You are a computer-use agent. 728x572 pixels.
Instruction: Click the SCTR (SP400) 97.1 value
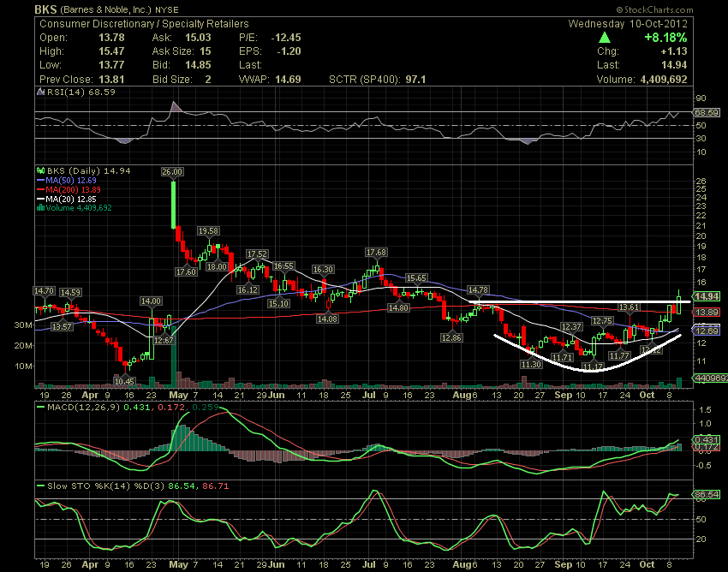pos(415,80)
